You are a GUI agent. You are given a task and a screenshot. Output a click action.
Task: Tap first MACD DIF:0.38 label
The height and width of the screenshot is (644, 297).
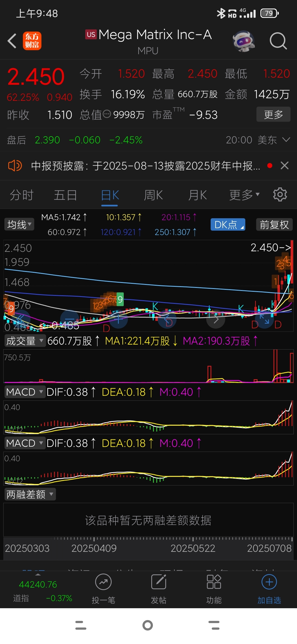point(71,392)
